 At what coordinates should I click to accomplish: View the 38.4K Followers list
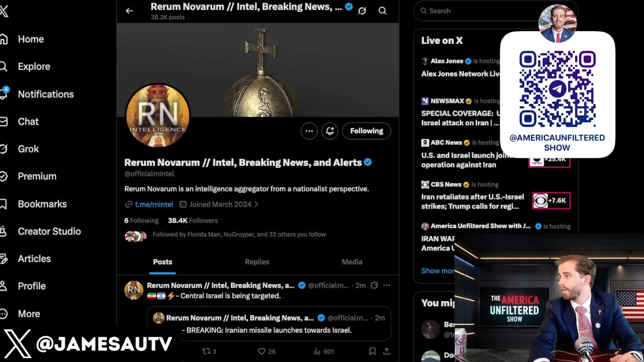tap(193, 220)
